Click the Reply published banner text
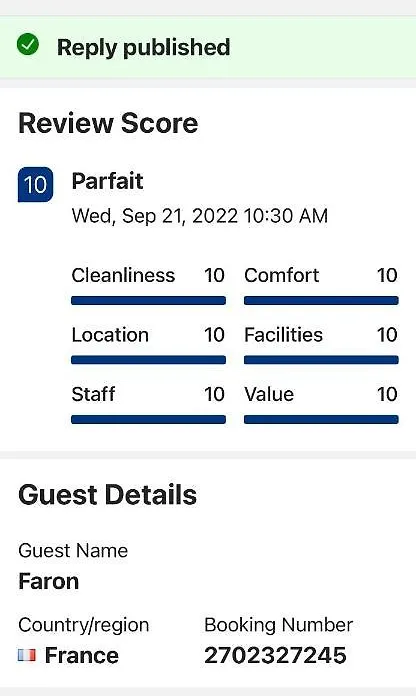This screenshot has width=416, height=700. click(143, 47)
